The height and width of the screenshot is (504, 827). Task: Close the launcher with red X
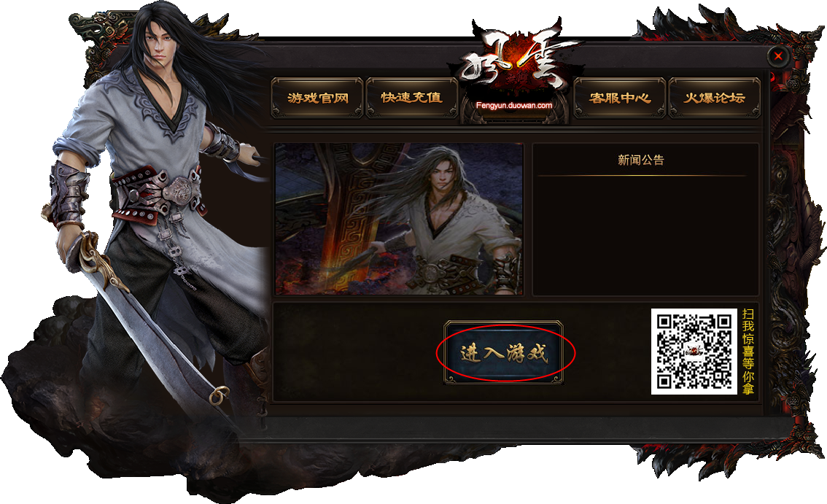coord(778,55)
